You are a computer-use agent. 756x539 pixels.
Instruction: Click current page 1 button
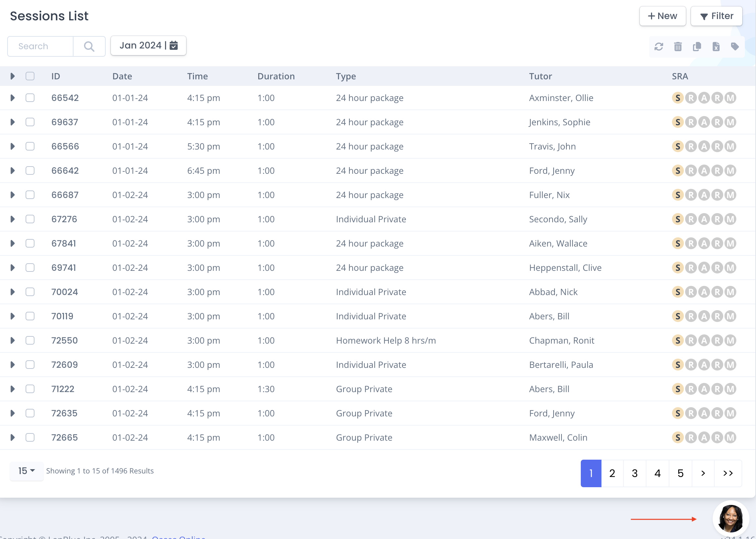click(x=591, y=473)
